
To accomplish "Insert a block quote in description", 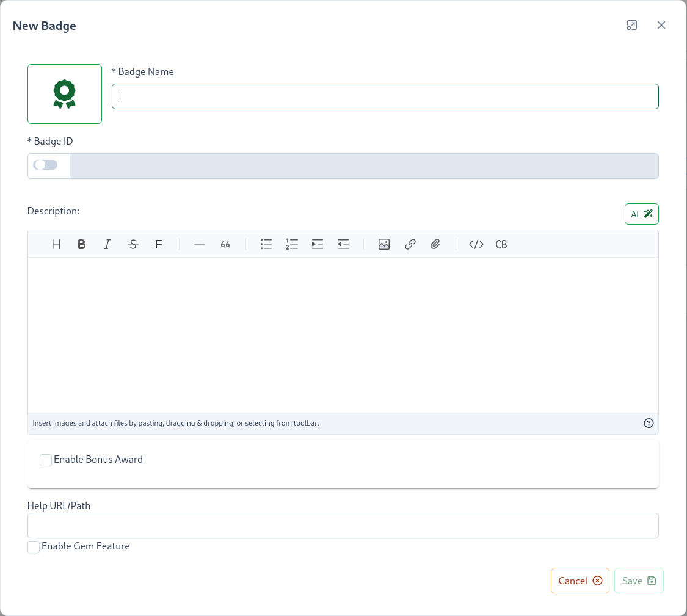I will click(225, 244).
